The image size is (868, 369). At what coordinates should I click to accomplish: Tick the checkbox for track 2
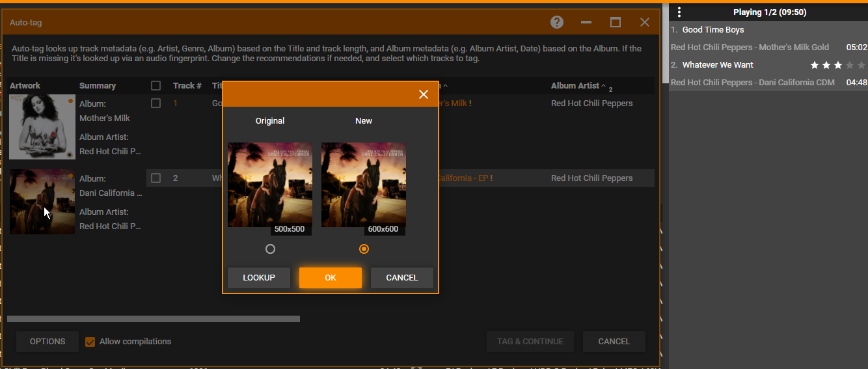(156, 178)
